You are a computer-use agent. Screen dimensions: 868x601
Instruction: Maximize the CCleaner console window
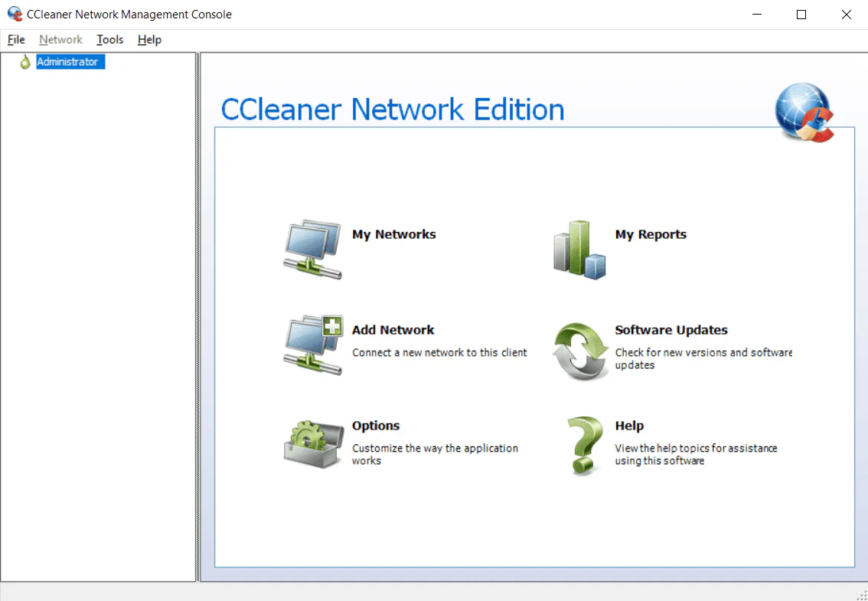pos(801,15)
